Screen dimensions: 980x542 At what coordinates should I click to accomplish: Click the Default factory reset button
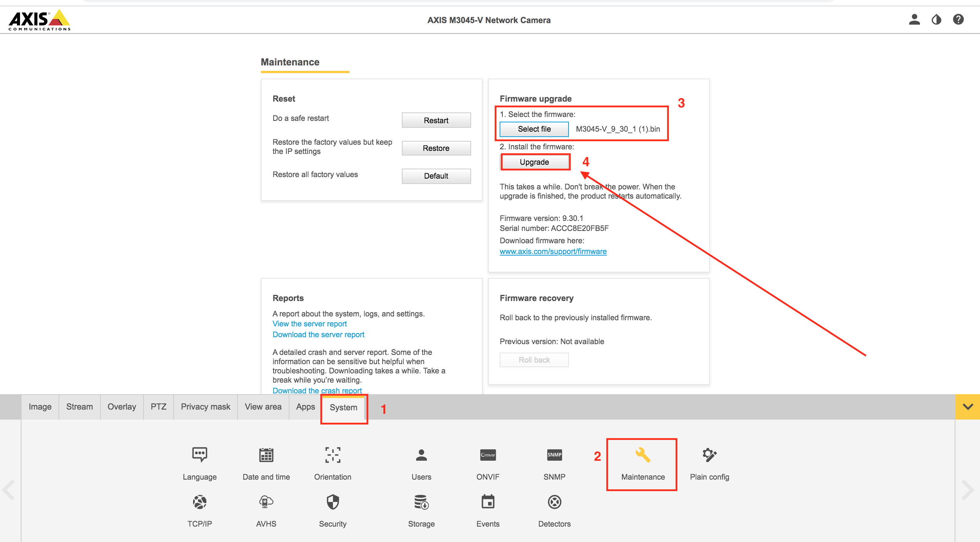[436, 176]
